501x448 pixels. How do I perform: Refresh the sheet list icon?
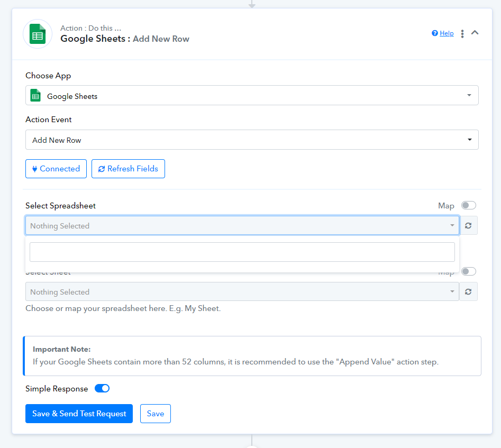[x=468, y=291]
